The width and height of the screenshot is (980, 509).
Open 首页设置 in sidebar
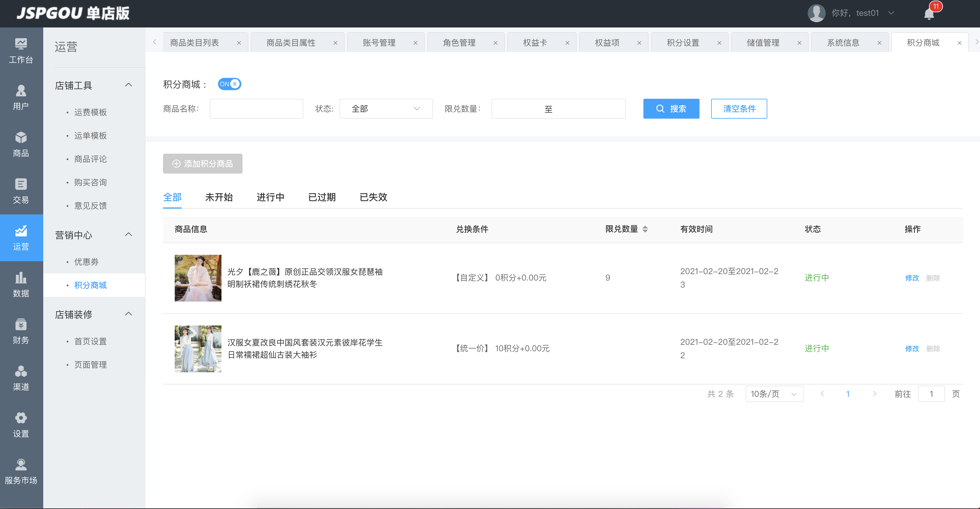pyautogui.click(x=91, y=341)
